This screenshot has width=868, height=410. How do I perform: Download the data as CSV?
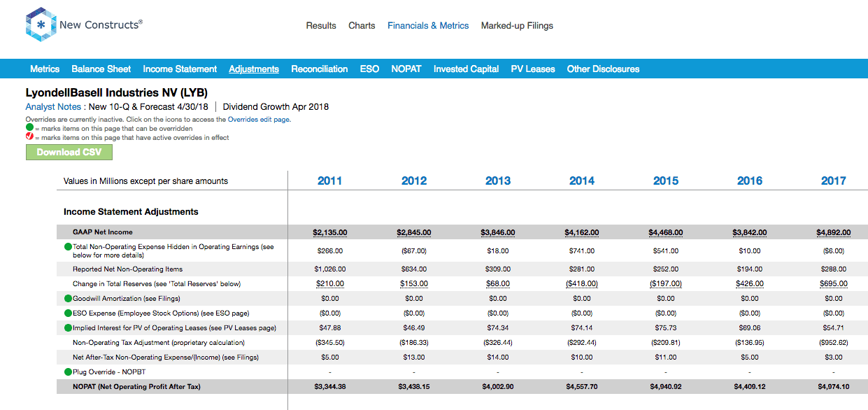point(69,152)
